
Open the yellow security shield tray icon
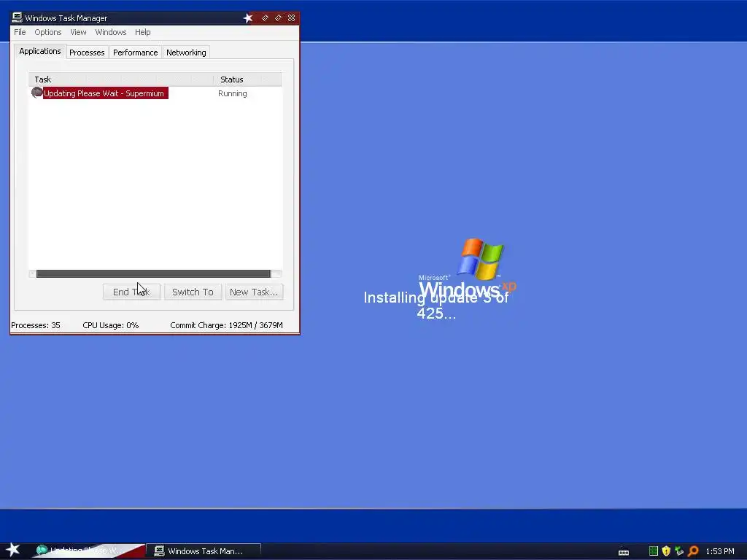pyautogui.click(x=666, y=551)
